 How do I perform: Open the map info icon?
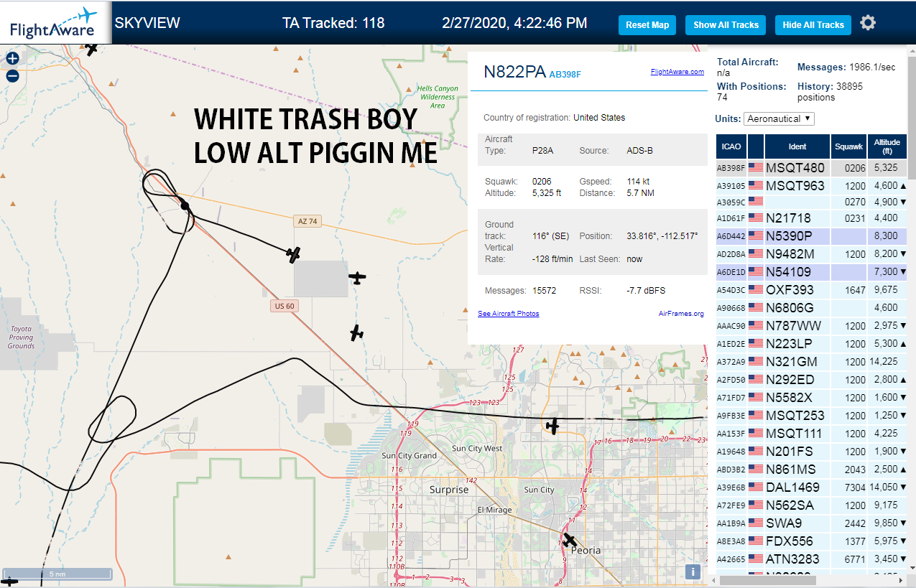[x=693, y=571]
